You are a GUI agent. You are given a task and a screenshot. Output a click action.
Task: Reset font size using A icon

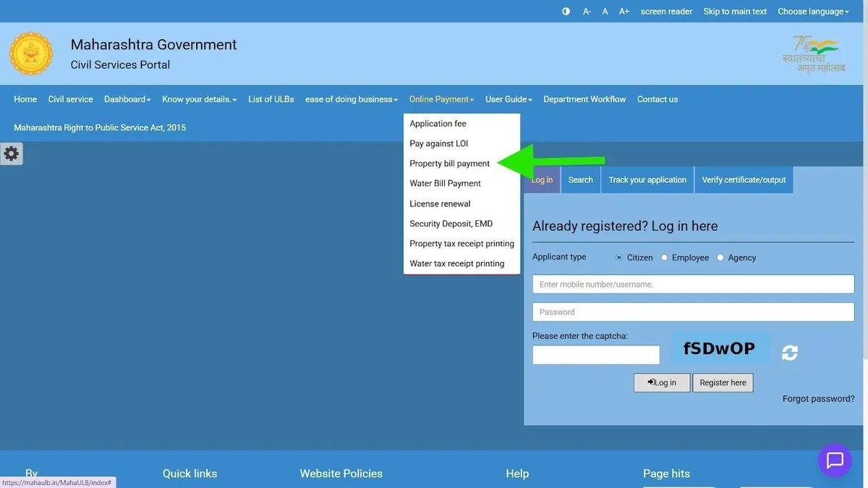605,11
